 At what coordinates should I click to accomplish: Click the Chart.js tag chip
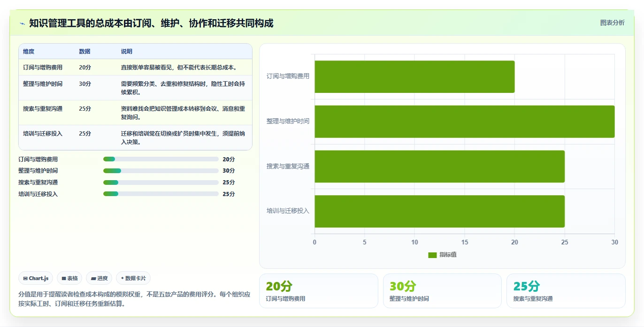point(36,278)
